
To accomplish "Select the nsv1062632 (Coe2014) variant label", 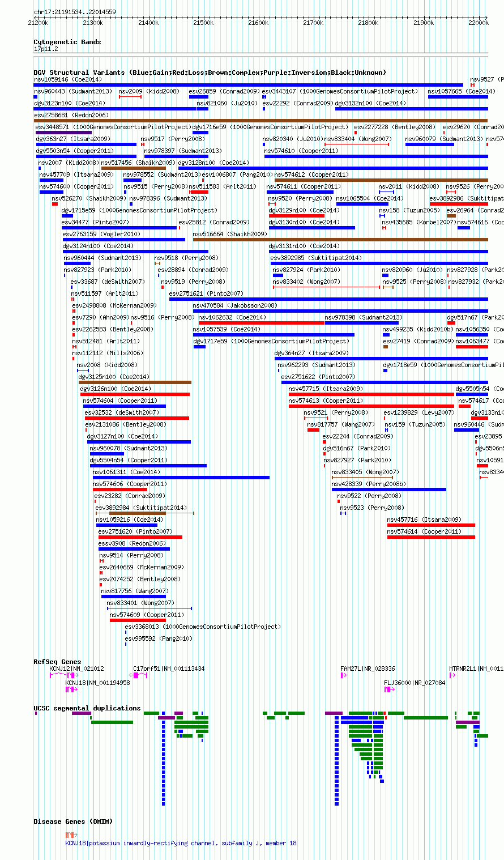I will click(x=232, y=317).
